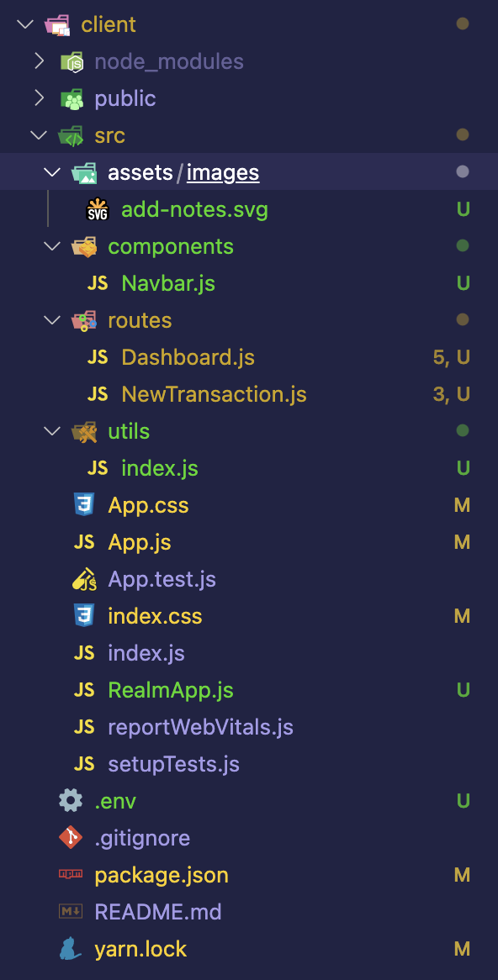Click the CSS3 icon beside App.css
Screen dimensions: 498x980
(84, 505)
